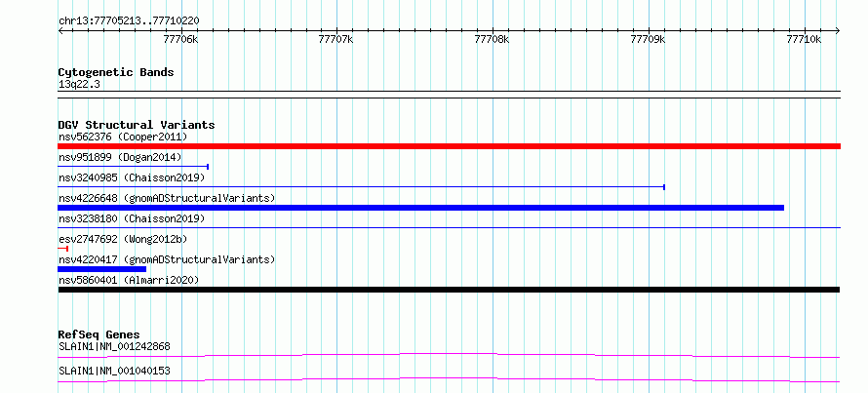Viewport: 868px width, 393px height.
Task: Click the DGV Structural Variants track heading
Action: pyautogui.click(x=137, y=125)
